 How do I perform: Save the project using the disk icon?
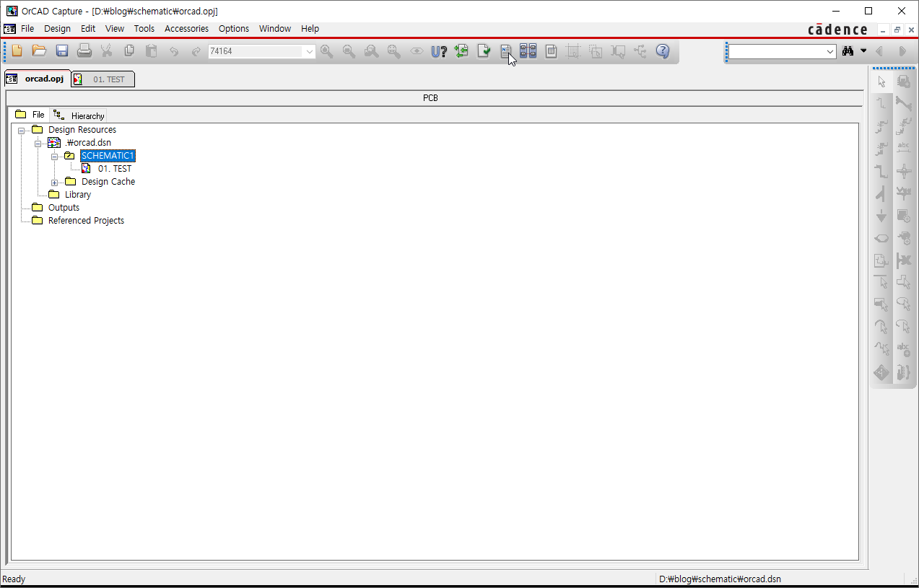pos(61,51)
